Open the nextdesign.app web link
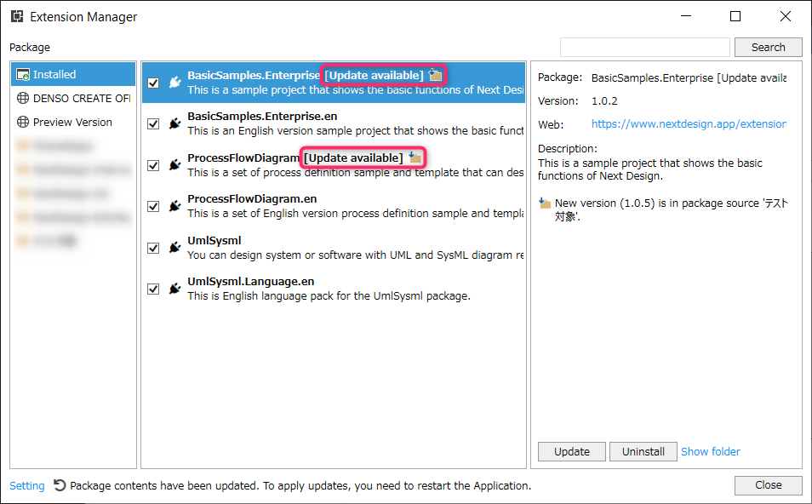812x504 pixels. [x=689, y=123]
